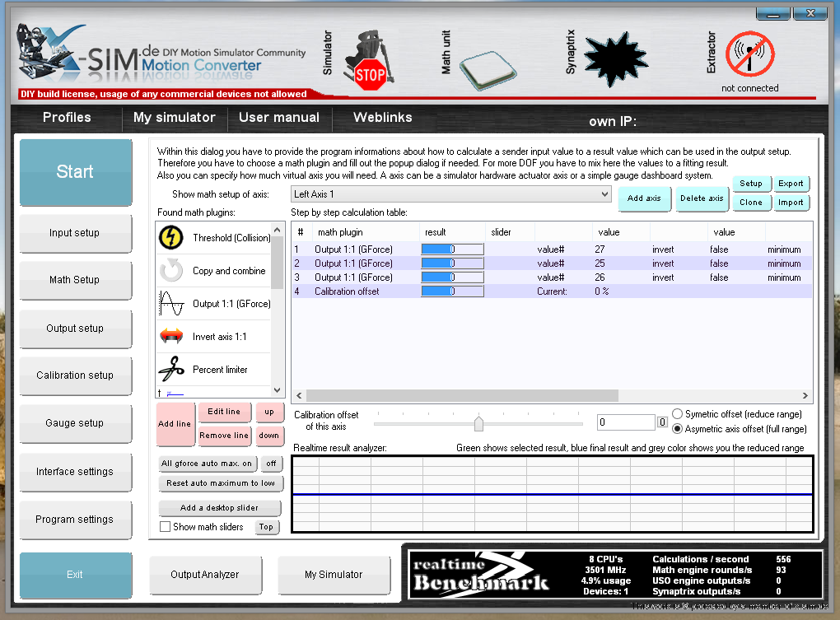
Task: Select the Invert axis 1:1 red arrows icon
Action: click(171, 336)
